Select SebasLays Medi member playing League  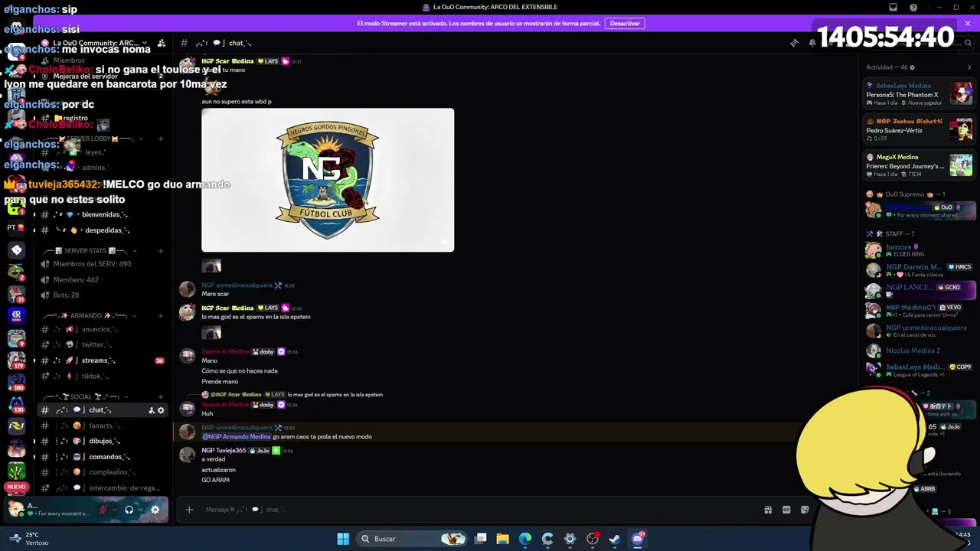(919, 370)
